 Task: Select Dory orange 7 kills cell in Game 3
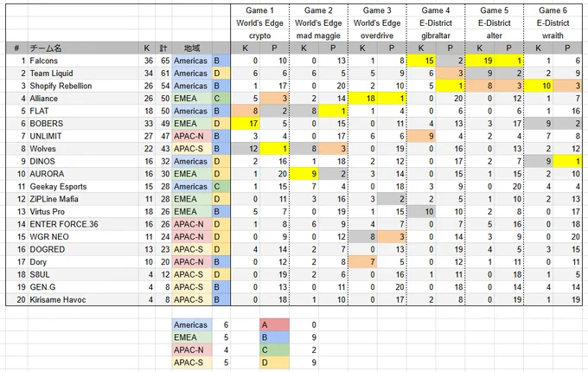[x=362, y=262]
